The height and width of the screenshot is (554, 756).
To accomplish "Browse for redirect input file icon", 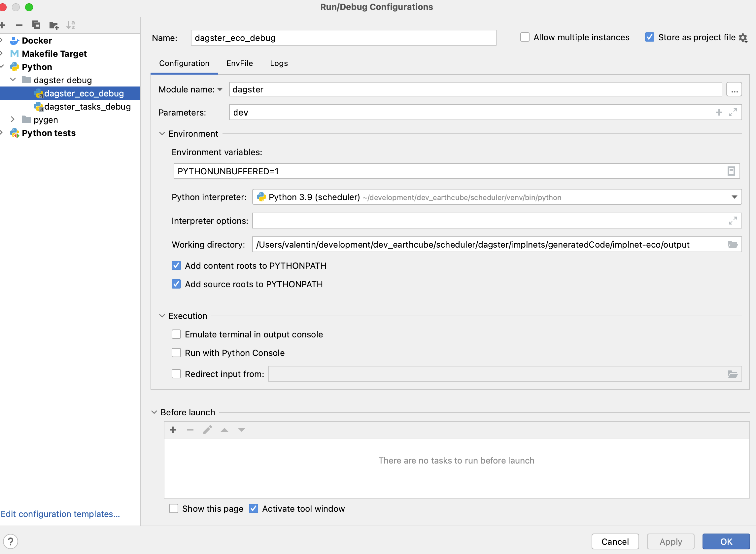I will [733, 374].
